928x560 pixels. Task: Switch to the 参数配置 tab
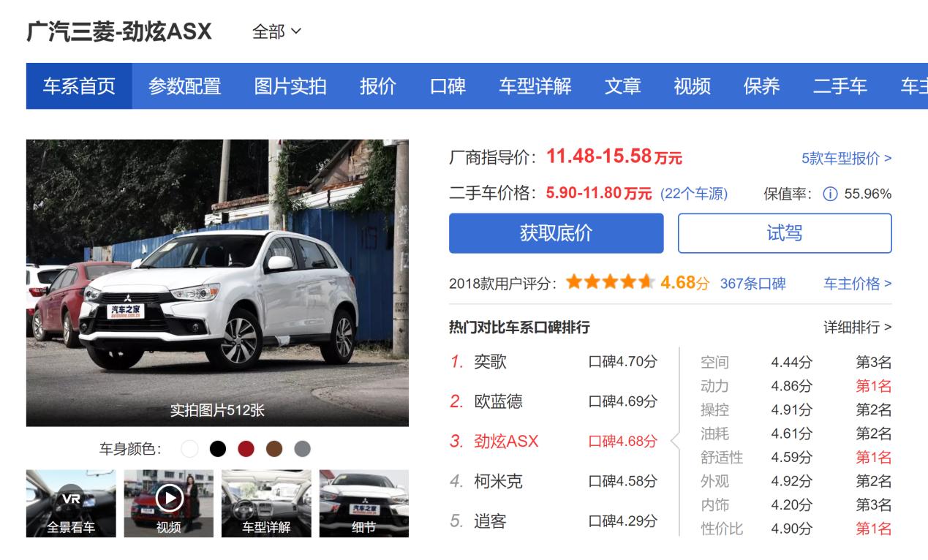(x=184, y=86)
